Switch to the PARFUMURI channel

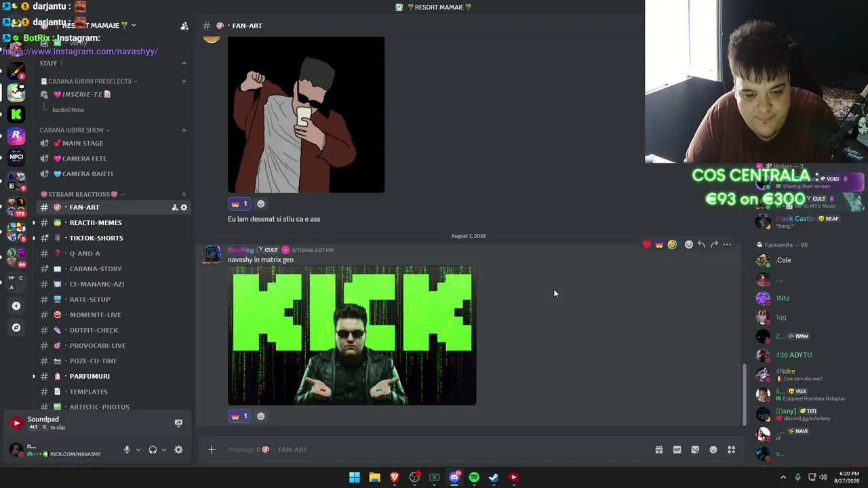(x=113, y=376)
